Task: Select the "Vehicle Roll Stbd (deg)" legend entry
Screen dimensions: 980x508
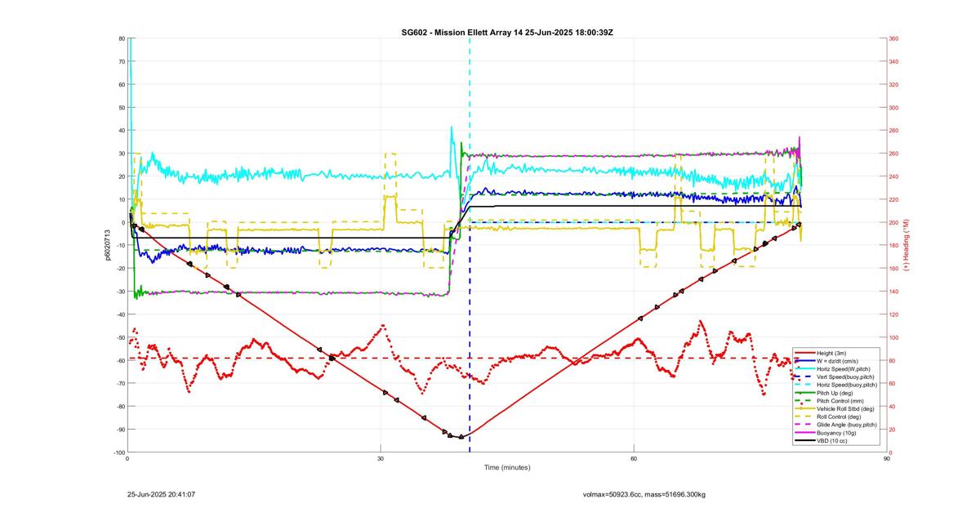Action: (844, 409)
